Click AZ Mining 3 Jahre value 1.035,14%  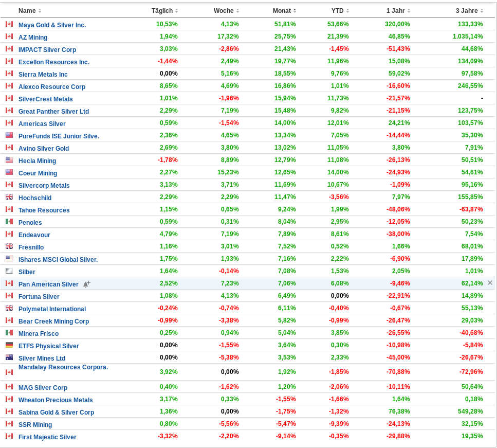point(468,37)
